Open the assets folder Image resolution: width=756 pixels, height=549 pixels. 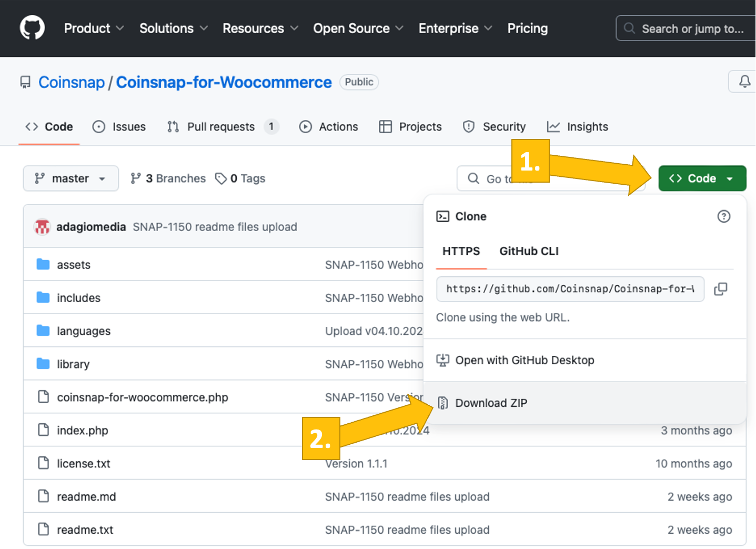pyautogui.click(x=74, y=265)
